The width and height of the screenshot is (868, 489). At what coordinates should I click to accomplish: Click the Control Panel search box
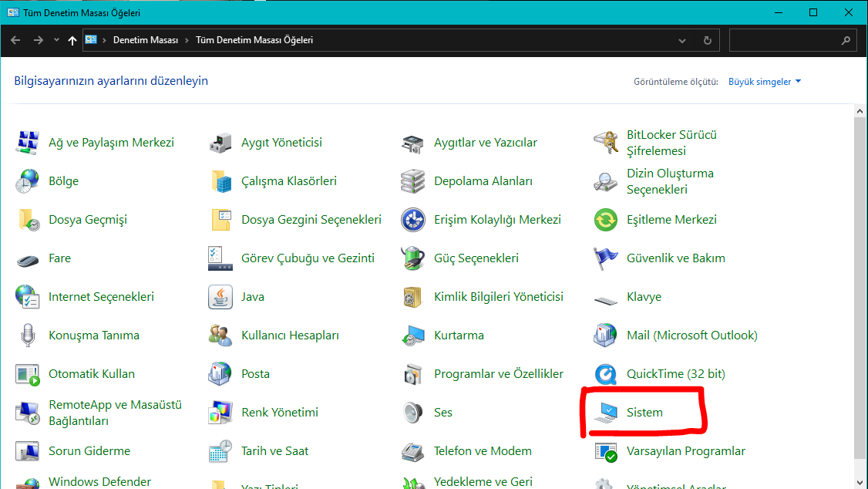tap(786, 40)
